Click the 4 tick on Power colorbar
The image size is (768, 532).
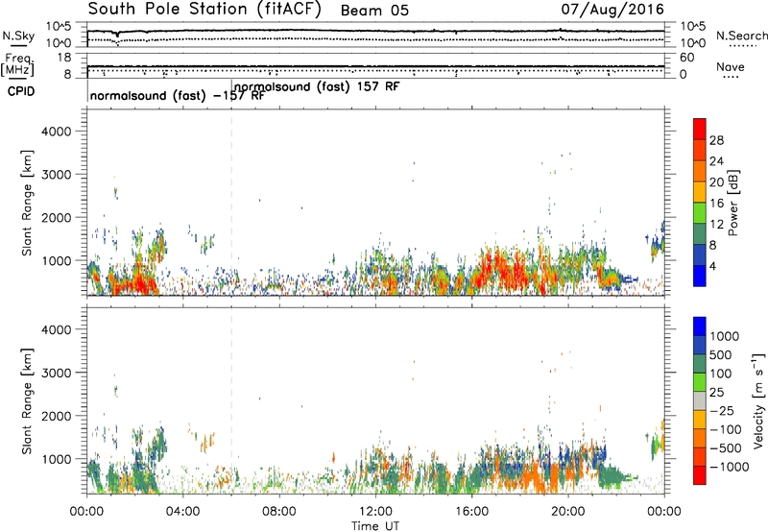712,267
